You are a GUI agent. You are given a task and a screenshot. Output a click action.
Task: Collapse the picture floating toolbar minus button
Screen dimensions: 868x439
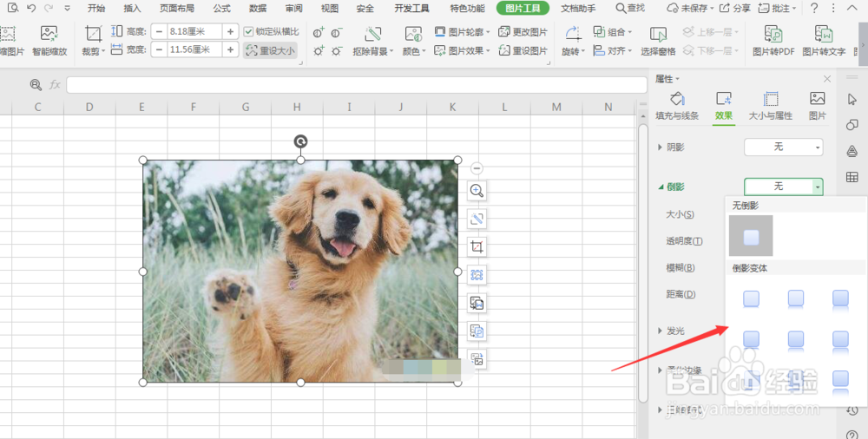477,168
